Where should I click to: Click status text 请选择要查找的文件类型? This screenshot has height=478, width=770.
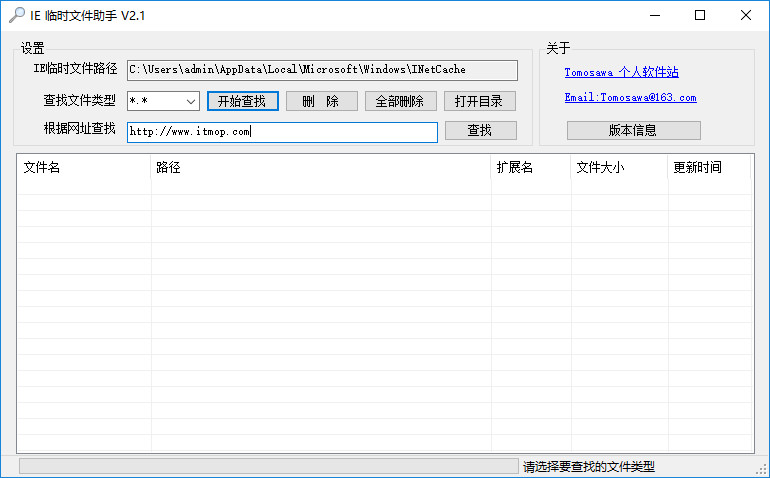(588, 467)
